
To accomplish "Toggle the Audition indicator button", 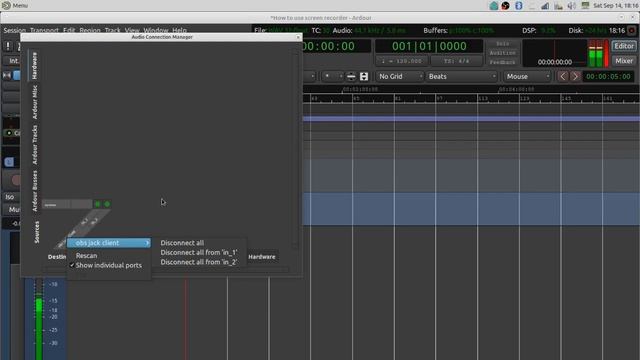I will (x=502, y=53).
